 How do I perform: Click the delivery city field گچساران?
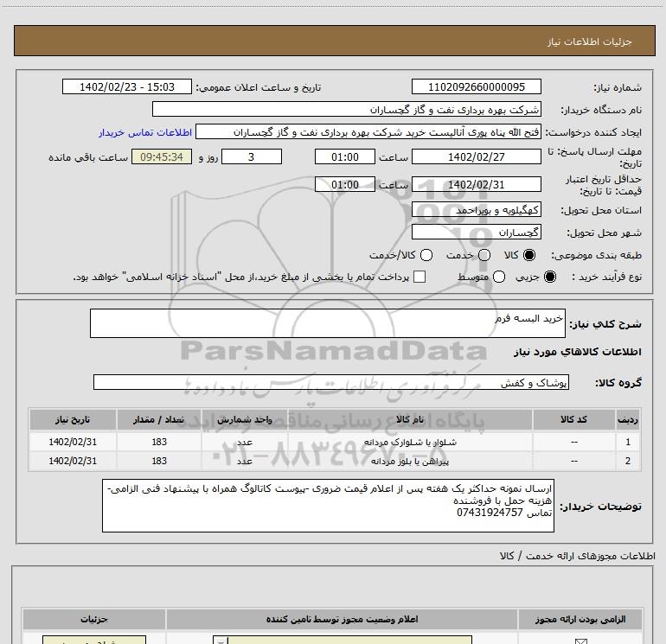click(476, 233)
